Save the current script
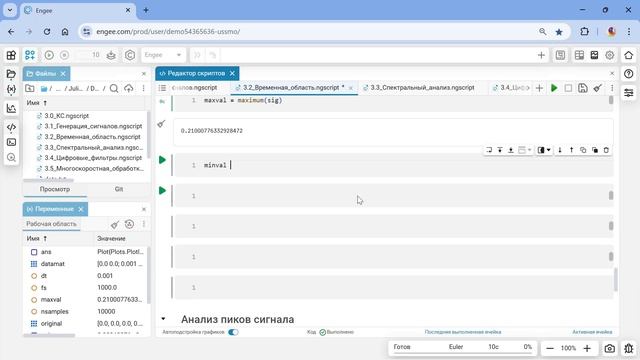 pyautogui.click(x=583, y=88)
